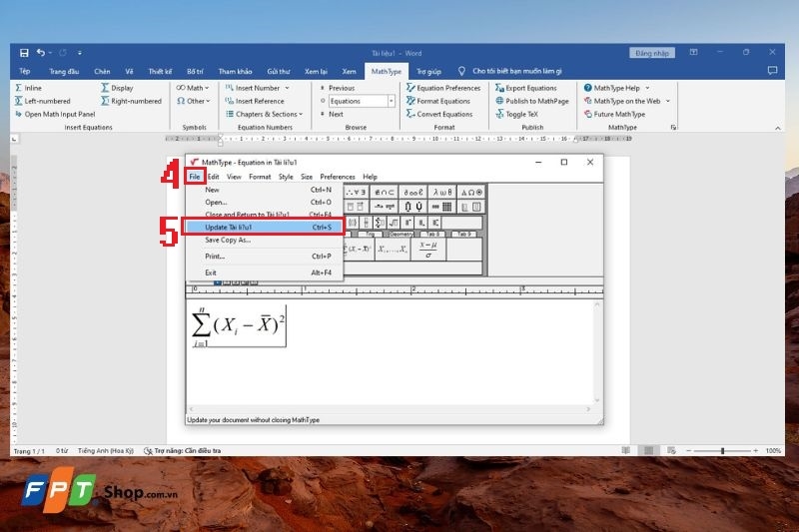Go to Previous equation in Browse group
Screen dimensions: 799x532
(x=337, y=88)
